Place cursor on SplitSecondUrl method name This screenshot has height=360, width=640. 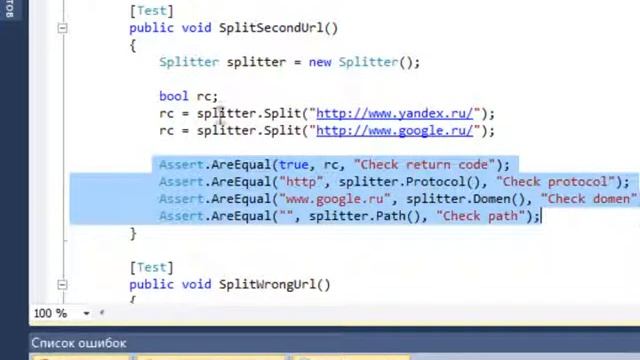pyautogui.click(x=271, y=28)
